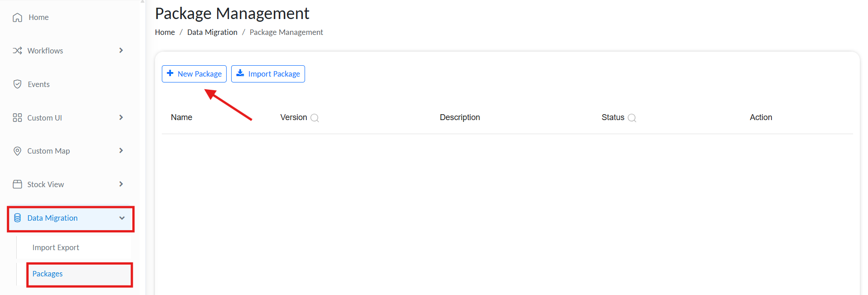Screen dimensions: 868x295
Task: Open the Version column search icon
Action: [x=315, y=118]
